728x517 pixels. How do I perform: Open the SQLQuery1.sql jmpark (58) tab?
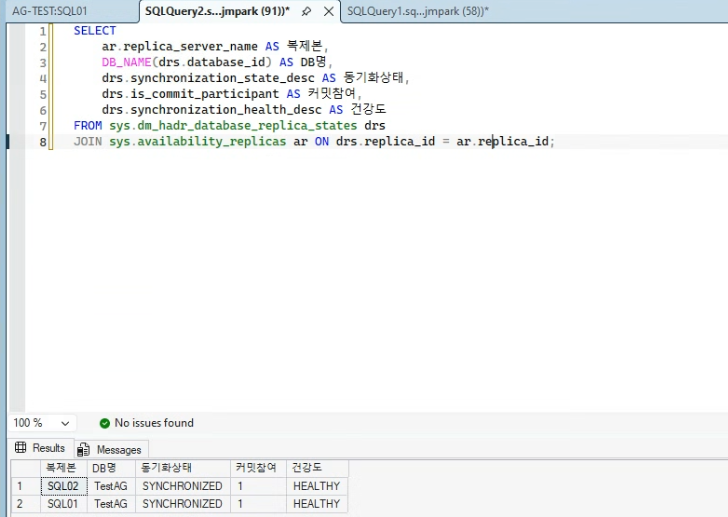(418, 11)
